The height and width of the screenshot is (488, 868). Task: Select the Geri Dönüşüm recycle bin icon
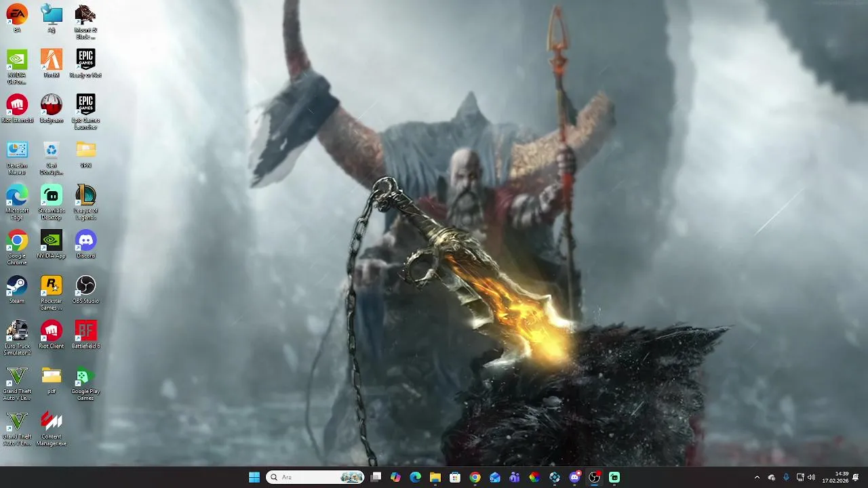tap(52, 157)
